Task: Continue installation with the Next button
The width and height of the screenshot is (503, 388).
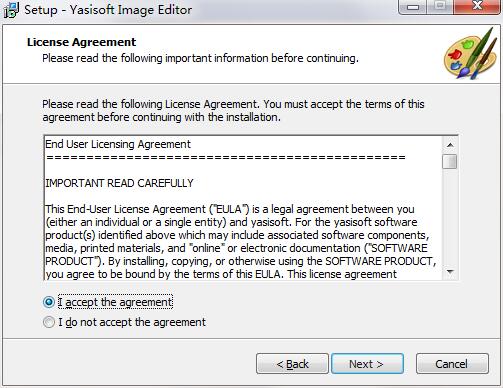Action: [367, 364]
